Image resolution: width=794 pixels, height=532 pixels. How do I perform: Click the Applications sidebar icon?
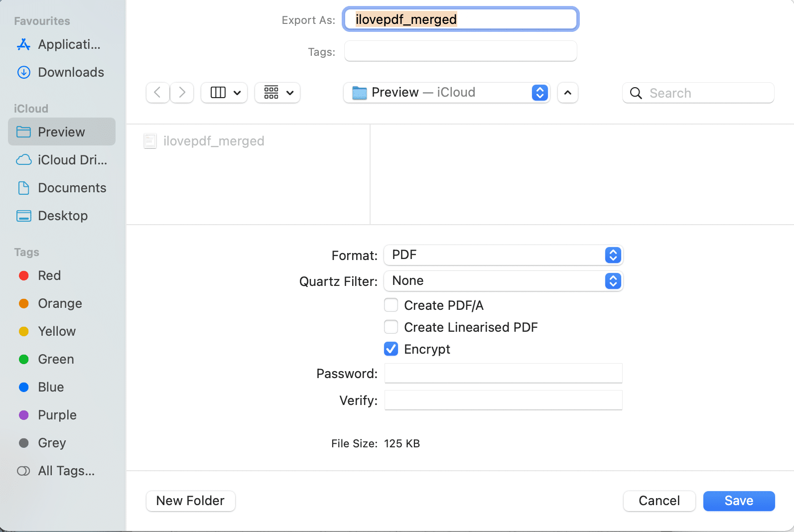click(23, 45)
